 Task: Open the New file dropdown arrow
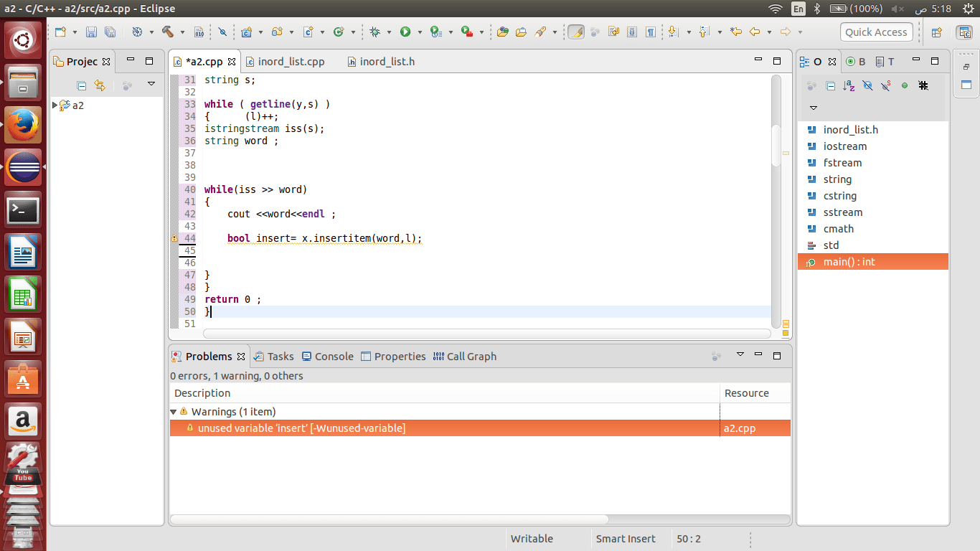pyautogui.click(x=75, y=32)
